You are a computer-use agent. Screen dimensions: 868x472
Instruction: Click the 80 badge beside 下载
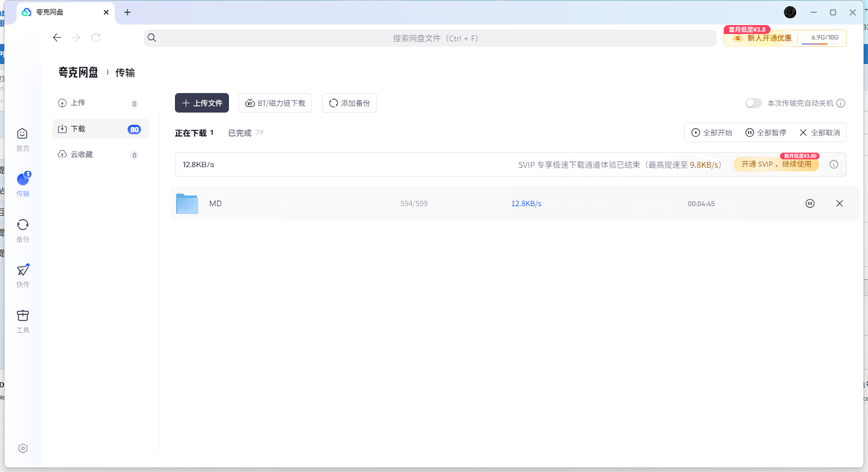tap(134, 129)
